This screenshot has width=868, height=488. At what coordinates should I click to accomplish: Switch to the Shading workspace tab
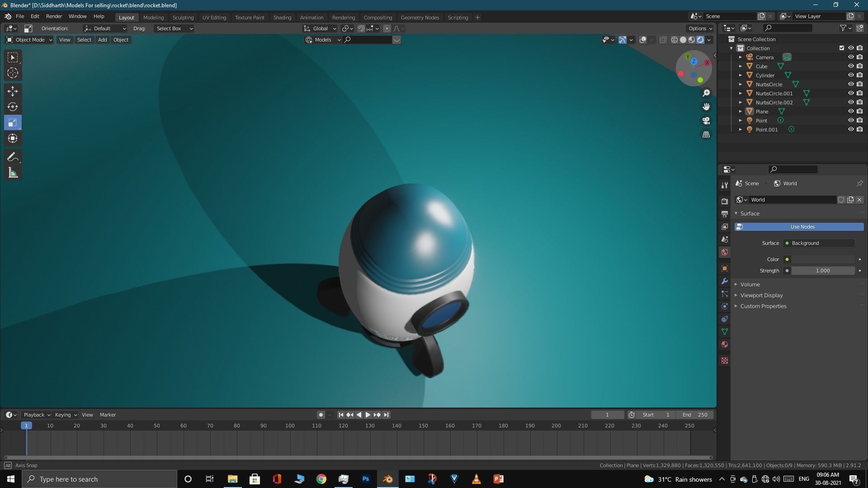click(282, 17)
